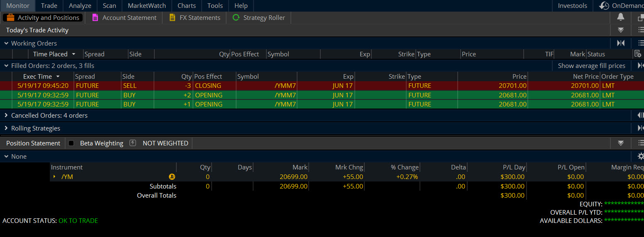Open Working Orders section menu icon
644x237 pixels.
641,43
